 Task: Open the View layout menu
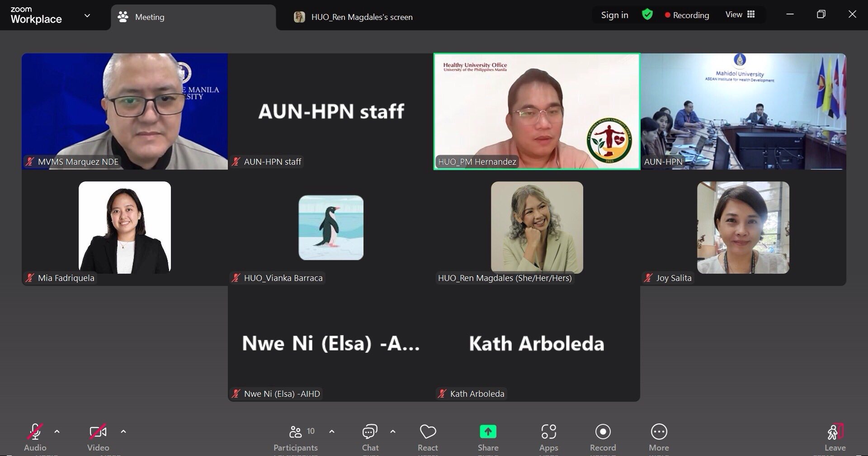click(x=740, y=14)
